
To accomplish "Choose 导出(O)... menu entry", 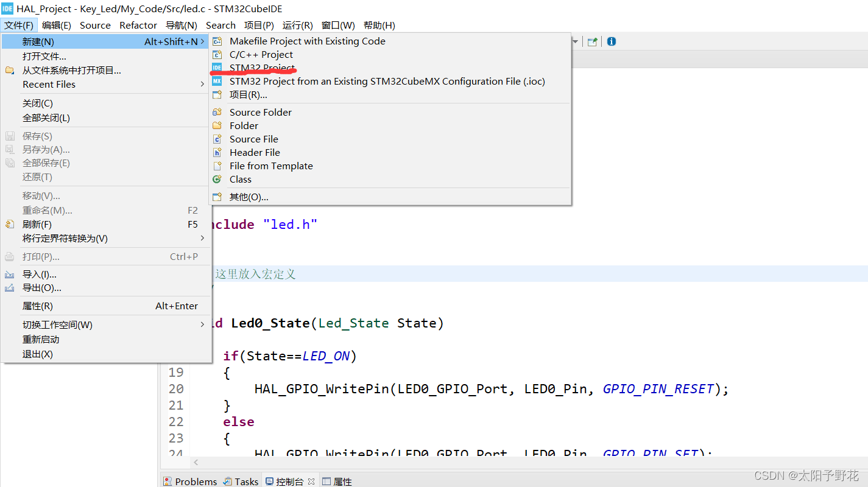I will 106,288.
